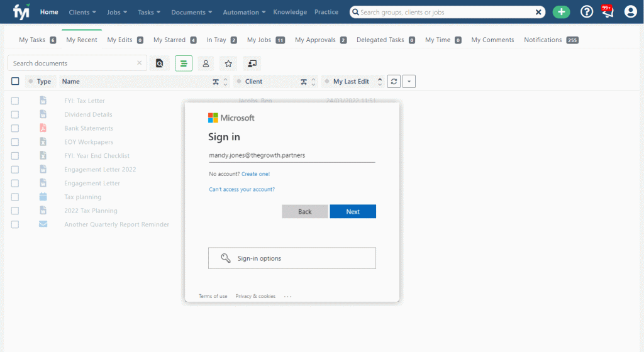
Task: Click the Word icon for 2022 Tax Planning
Action: click(x=43, y=211)
